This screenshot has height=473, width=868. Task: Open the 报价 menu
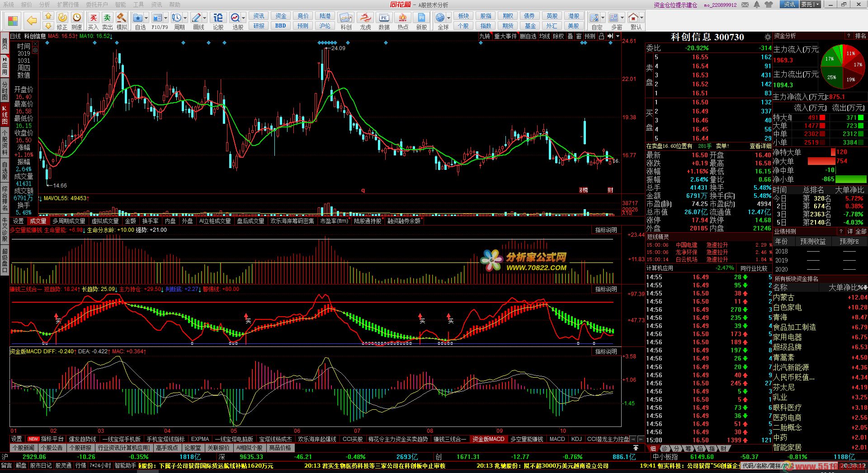[x=27, y=5]
